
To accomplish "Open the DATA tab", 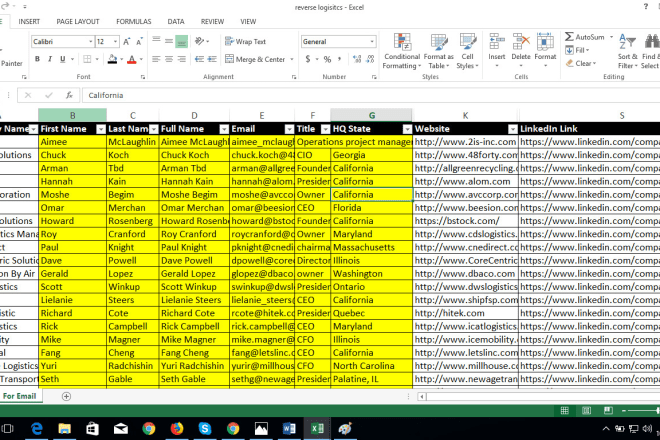I will 176,21.
